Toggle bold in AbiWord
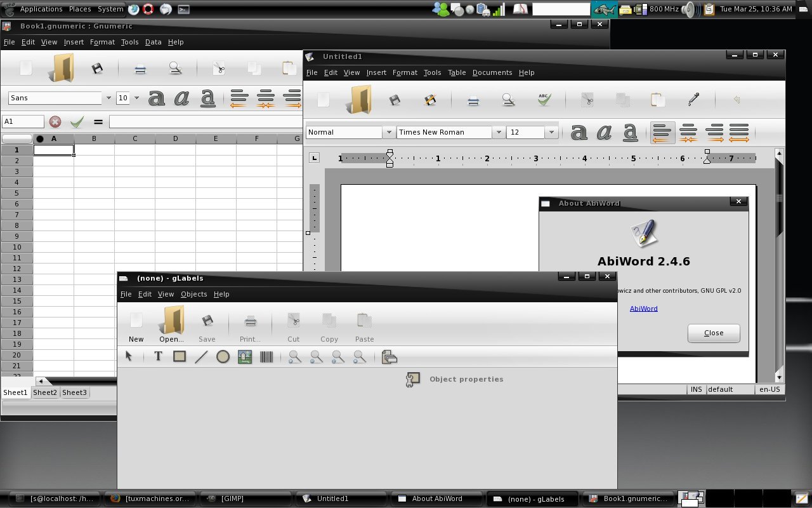The width and height of the screenshot is (812, 508). (x=579, y=132)
